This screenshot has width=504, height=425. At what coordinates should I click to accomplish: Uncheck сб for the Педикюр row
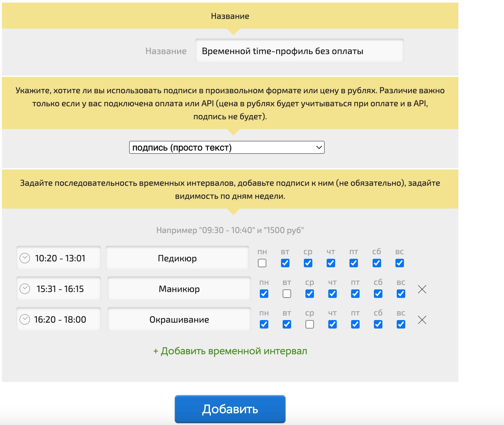377,263
